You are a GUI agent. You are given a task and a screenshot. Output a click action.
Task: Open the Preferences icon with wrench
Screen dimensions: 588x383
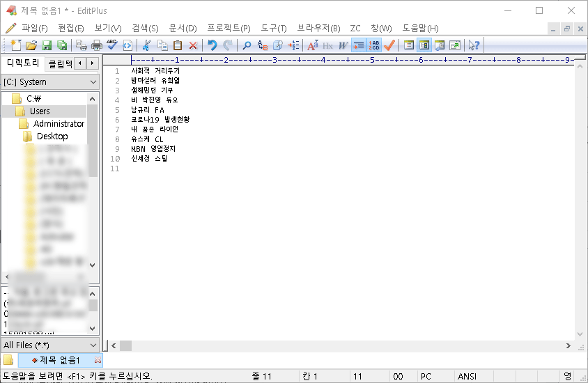(440, 45)
